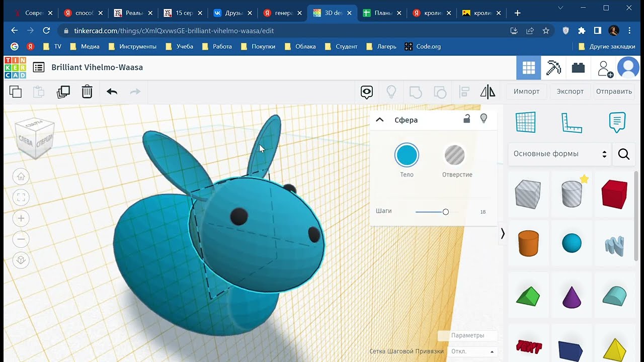Click the Импорт button
Viewport: 644px width, 362px height.
526,92
